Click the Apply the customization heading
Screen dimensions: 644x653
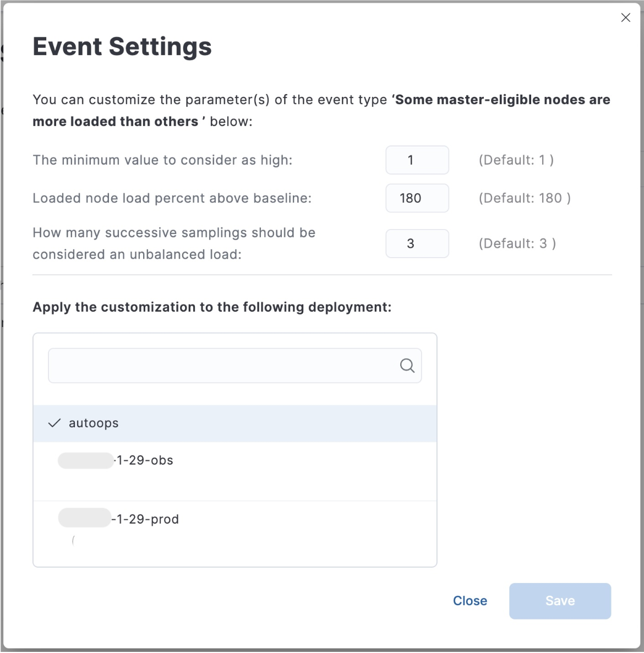[x=212, y=307]
